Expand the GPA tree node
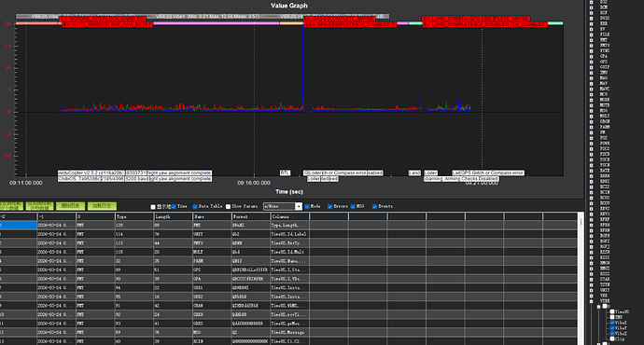The height and width of the screenshot is (345, 644). pos(591,56)
